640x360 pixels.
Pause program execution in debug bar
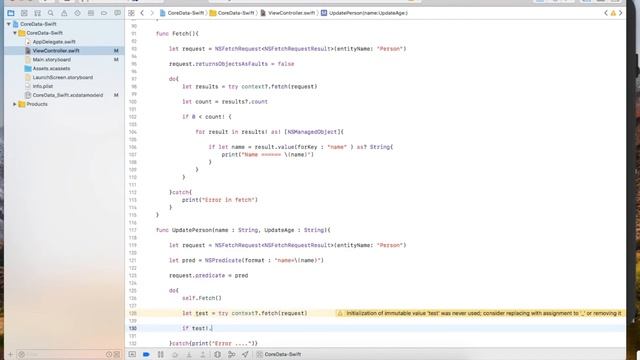(x=161, y=354)
